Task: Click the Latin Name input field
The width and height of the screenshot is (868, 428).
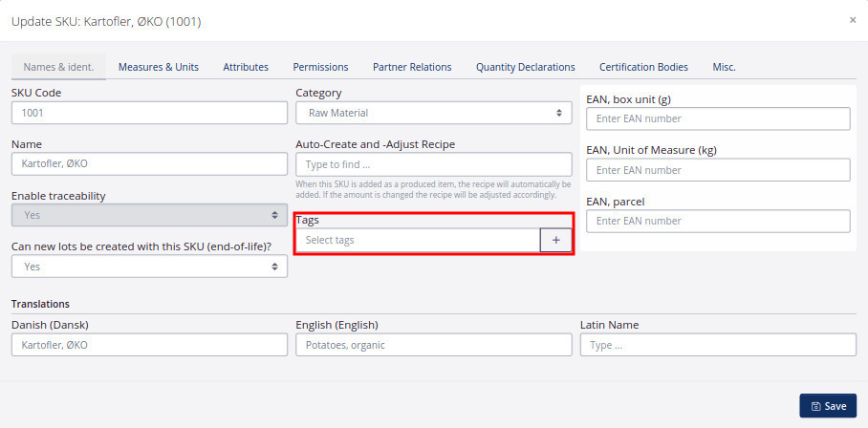Action: click(x=717, y=345)
